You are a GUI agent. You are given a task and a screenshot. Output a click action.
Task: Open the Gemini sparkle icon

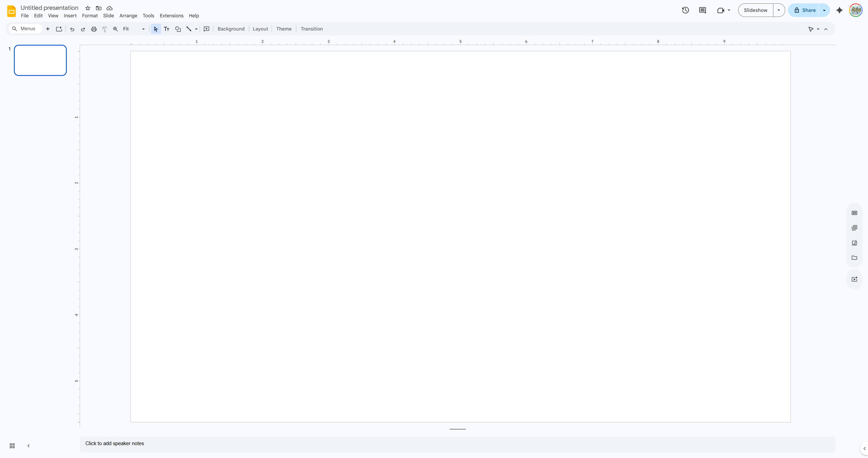pos(840,10)
